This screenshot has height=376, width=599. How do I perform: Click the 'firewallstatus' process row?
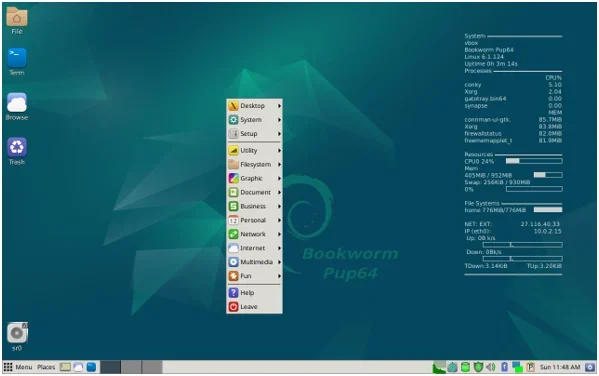pos(513,133)
